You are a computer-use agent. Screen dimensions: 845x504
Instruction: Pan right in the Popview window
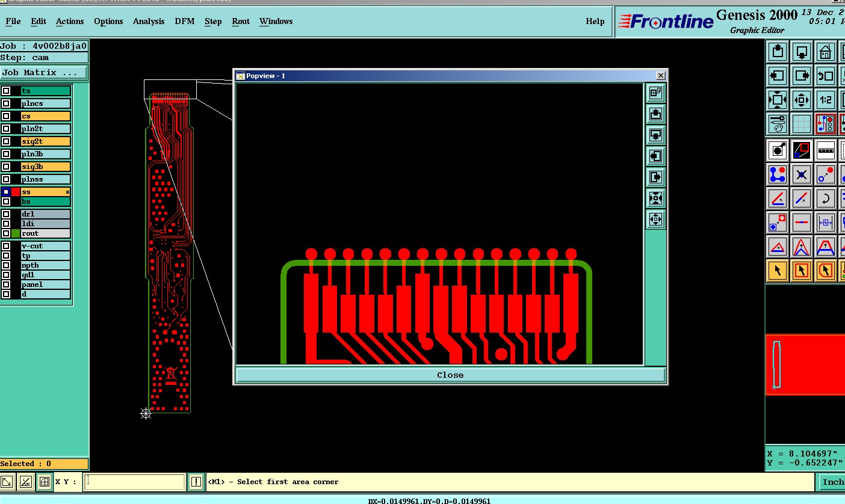(655, 177)
